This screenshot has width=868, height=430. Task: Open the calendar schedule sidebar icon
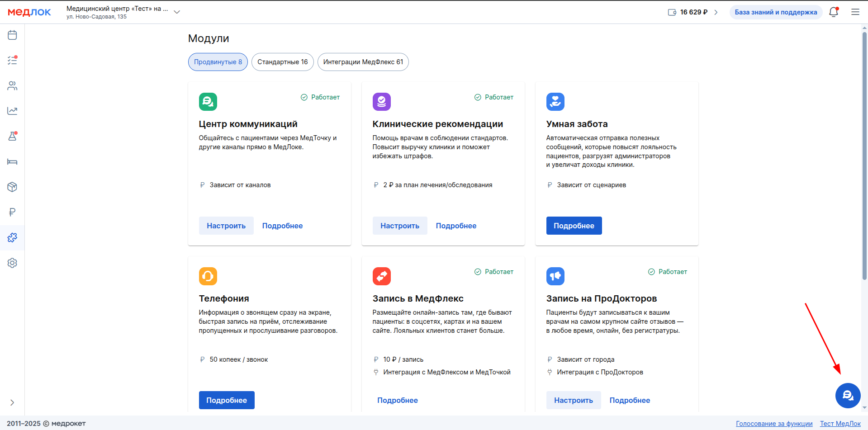12,35
